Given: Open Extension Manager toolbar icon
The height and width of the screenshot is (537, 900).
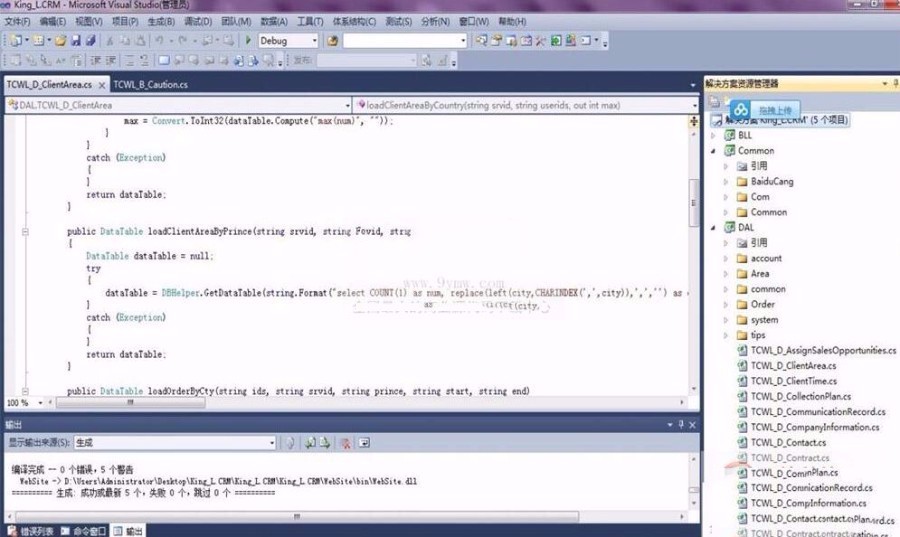Looking at the screenshot, I should point(571,41).
